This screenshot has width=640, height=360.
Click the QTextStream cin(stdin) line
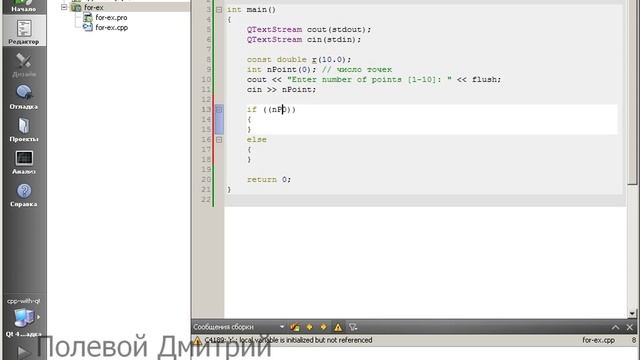(x=304, y=40)
